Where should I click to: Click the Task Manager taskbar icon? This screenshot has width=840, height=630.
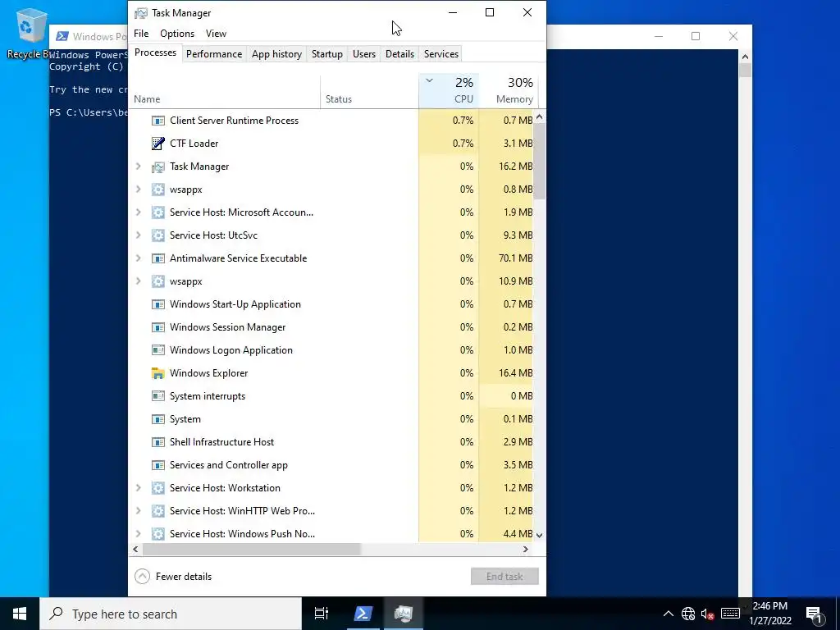[403, 614]
